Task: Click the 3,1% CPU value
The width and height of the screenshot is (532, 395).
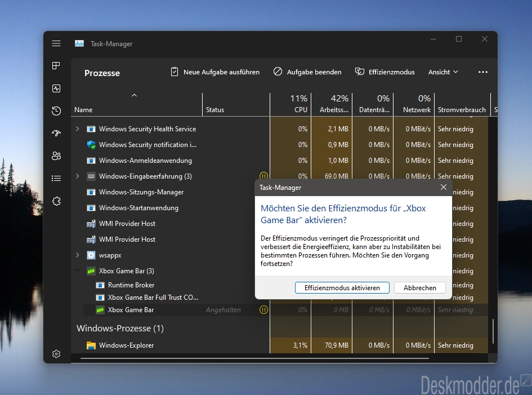Action: (x=300, y=345)
